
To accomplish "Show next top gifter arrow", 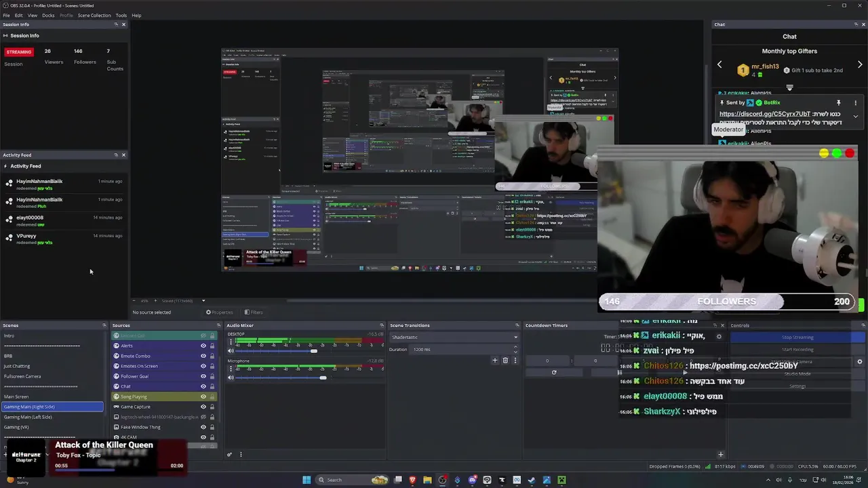I will [x=860, y=65].
